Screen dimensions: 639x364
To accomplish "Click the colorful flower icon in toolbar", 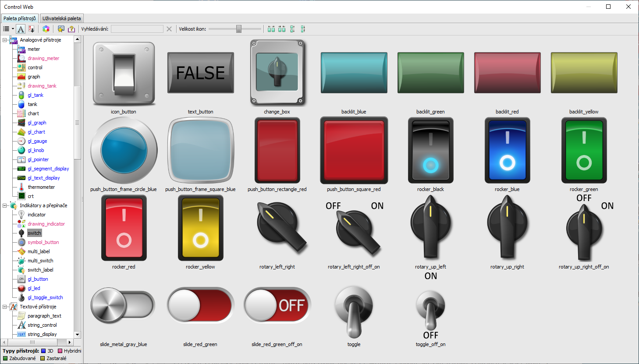I will pyautogui.click(x=46, y=29).
